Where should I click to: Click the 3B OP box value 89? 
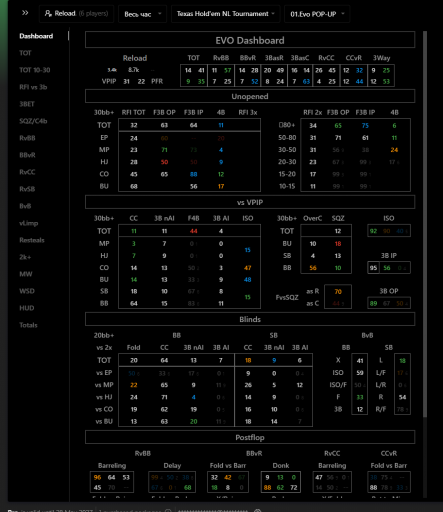click(x=373, y=303)
